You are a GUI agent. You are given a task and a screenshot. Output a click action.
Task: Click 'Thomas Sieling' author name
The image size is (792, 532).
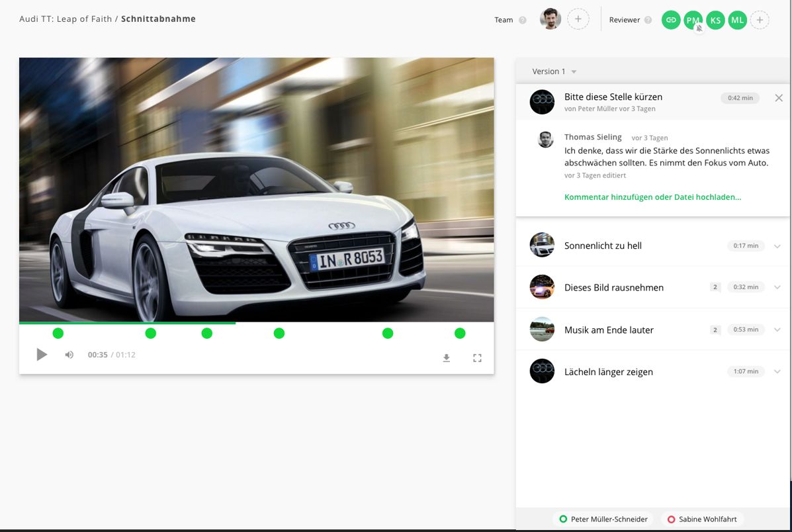[593, 137]
